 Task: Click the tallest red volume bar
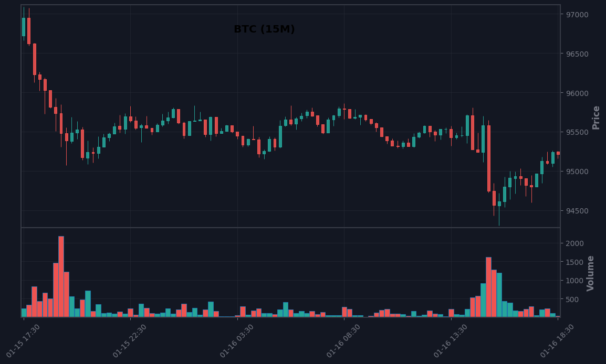click(x=61, y=277)
